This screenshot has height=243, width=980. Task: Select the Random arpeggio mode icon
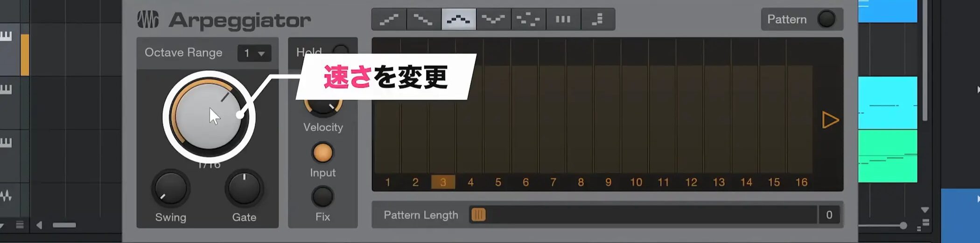click(x=528, y=19)
